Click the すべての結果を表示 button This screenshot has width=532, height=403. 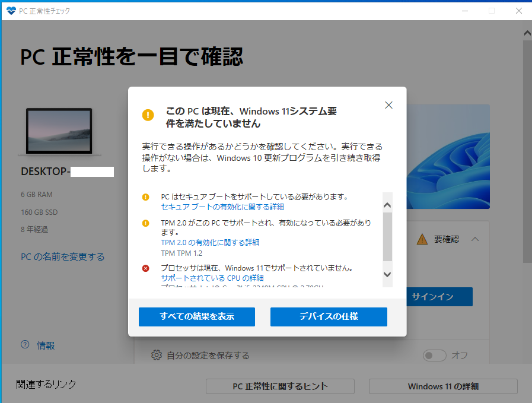(197, 317)
